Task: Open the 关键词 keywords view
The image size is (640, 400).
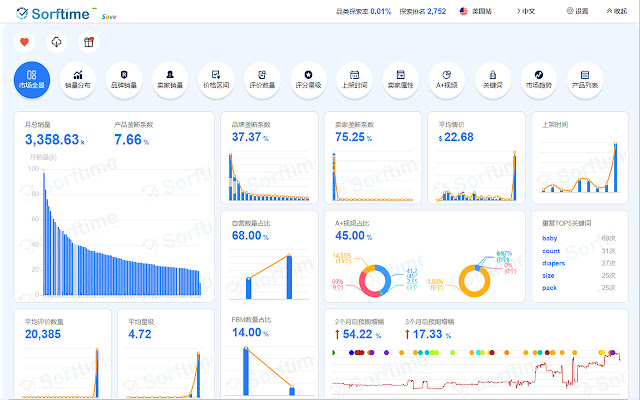Action: pyautogui.click(x=493, y=79)
